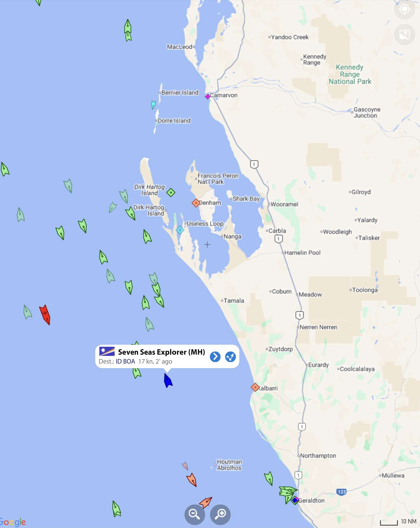Select cyan vessel near Bernier Island
The image size is (420, 528).
(153, 105)
